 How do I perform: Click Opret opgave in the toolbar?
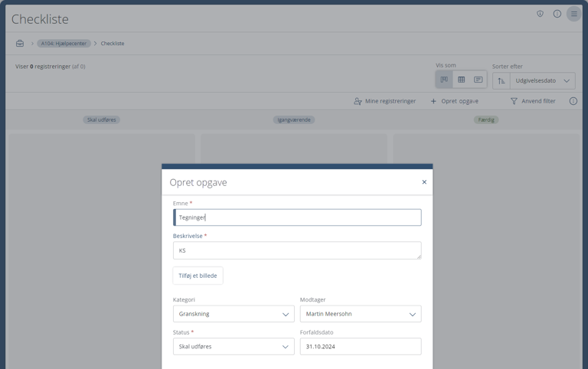click(454, 101)
